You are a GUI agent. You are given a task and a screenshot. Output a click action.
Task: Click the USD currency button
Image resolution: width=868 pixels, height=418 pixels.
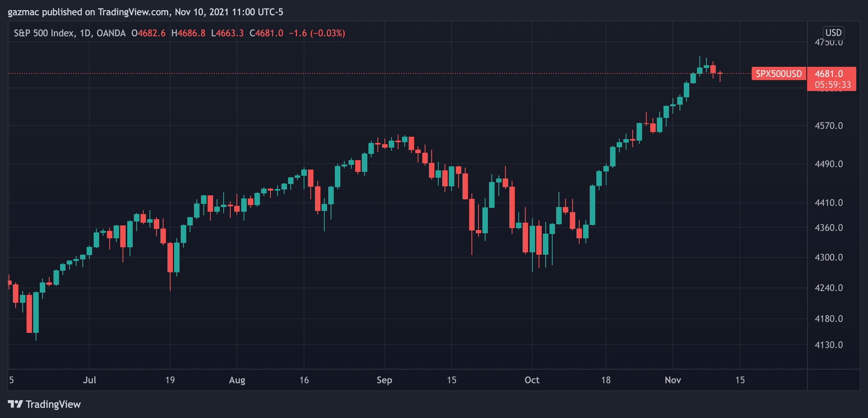[834, 32]
